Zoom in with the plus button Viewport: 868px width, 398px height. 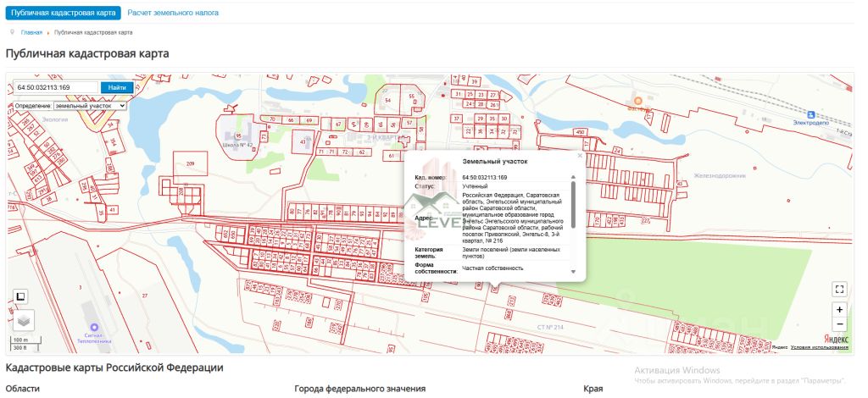pos(839,310)
